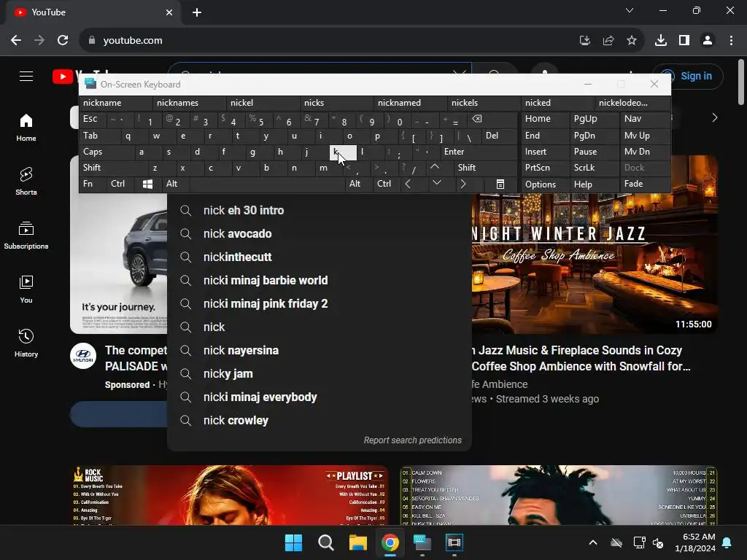Click the YouTube logo icon
The height and width of the screenshot is (560, 747).
click(x=63, y=76)
